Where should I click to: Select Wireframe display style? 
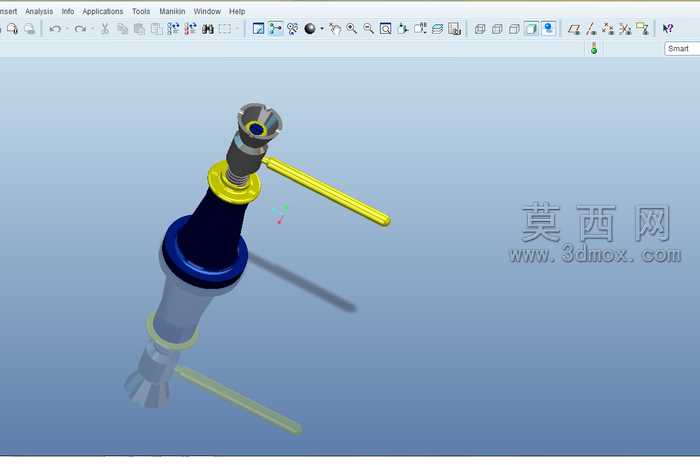click(480, 29)
